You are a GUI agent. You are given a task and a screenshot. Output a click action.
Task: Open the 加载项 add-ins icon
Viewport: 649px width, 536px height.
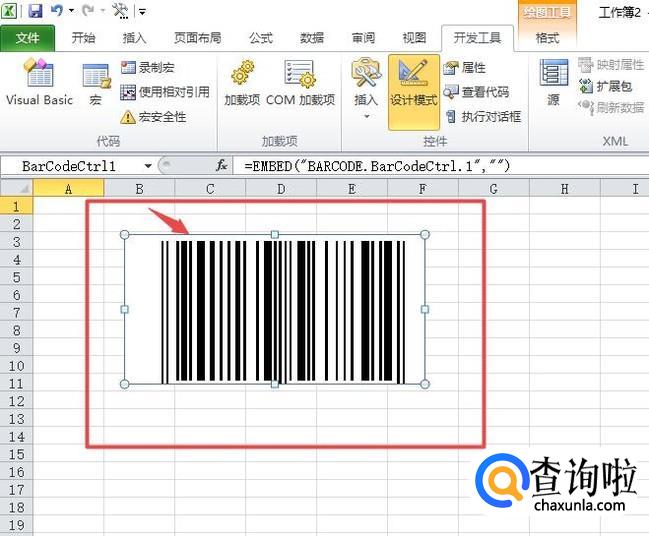[x=241, y=82]
